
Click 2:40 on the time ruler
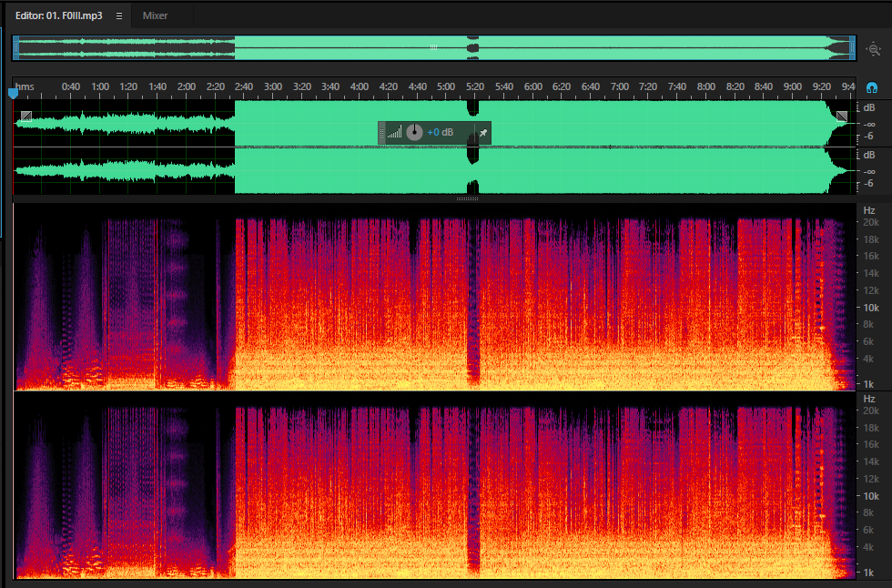coord(244,86)
